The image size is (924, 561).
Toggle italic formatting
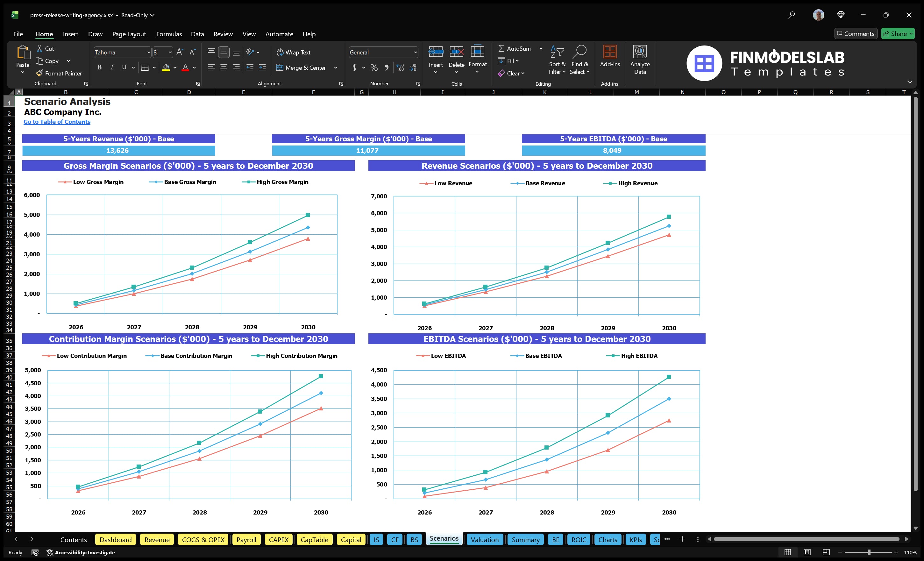click(x=111, y=67)
